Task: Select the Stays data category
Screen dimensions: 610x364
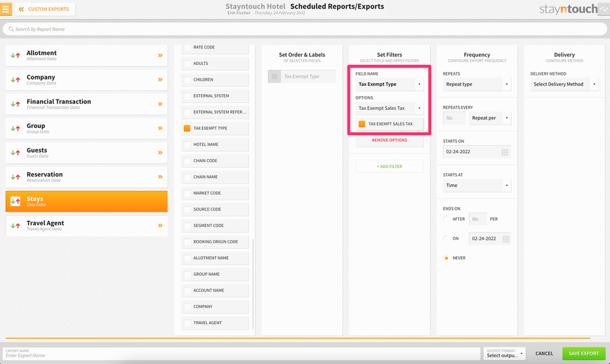Action: [x=87, y=202]
